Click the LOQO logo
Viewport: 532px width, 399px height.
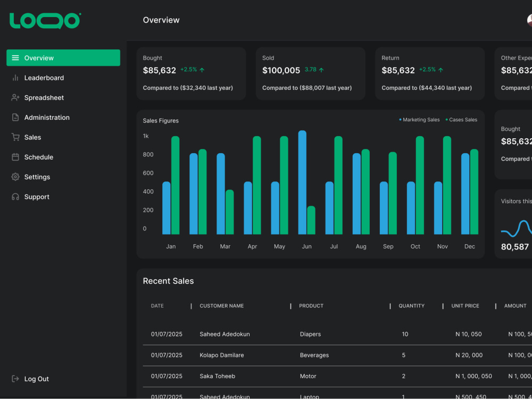[x=45, y=21]
